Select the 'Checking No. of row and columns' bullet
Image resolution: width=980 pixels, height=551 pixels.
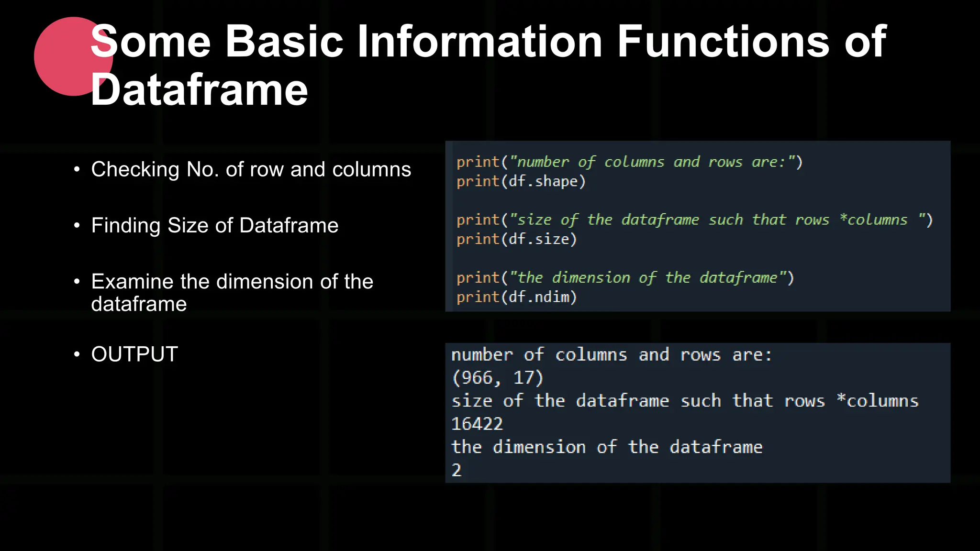point(251,169)
